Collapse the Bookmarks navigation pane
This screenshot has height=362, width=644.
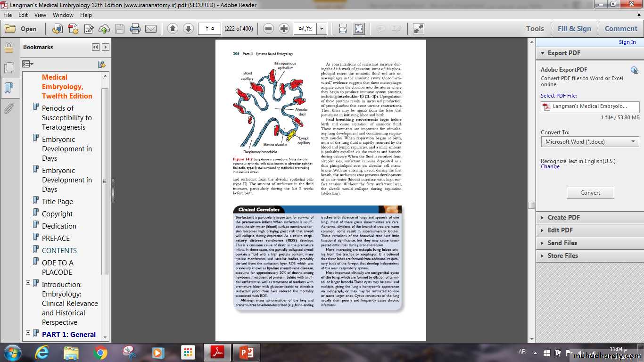[96, 47]
